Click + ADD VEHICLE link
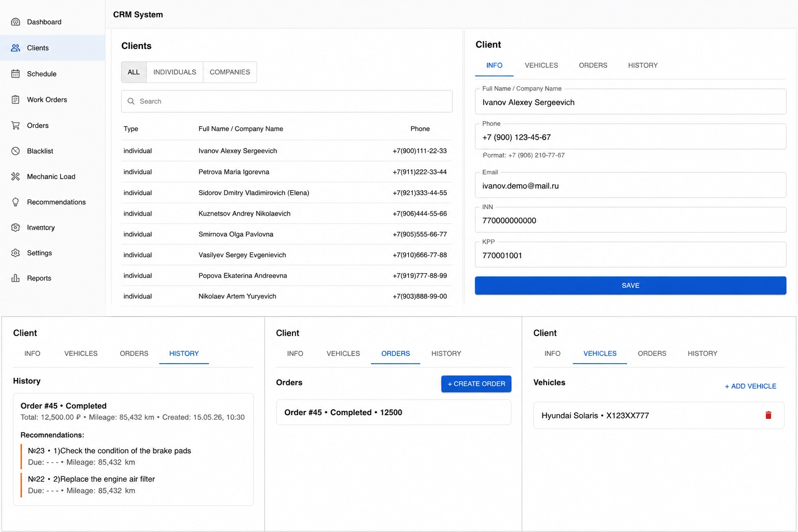The image size is (798, 532). coord(751,386)
